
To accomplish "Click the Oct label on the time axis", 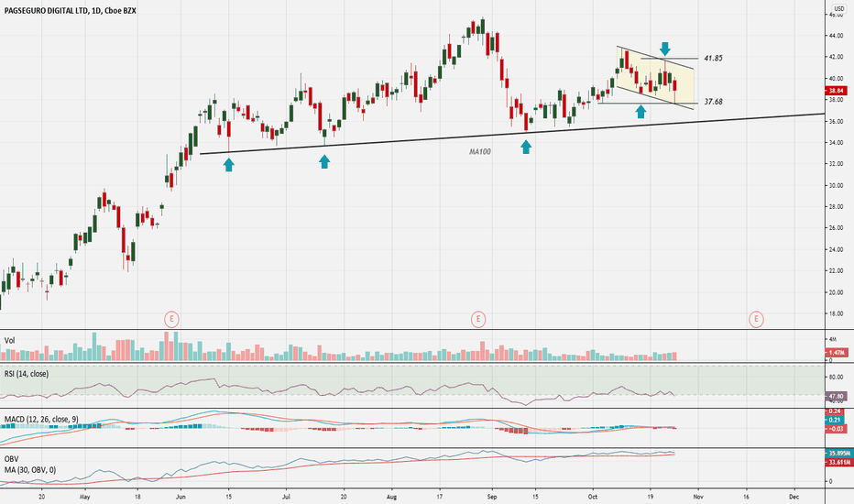I will coord(593,497).
